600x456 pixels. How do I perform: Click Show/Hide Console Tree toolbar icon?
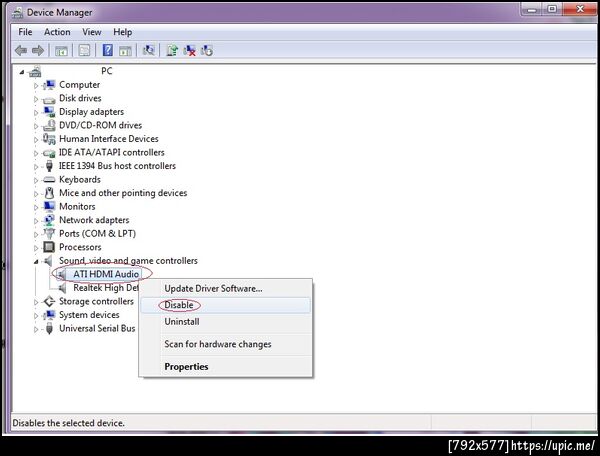61,50
